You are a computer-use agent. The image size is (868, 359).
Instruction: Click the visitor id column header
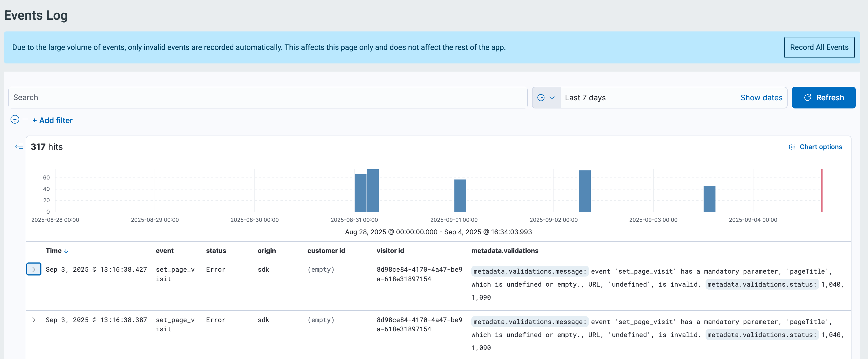(390, 251)
